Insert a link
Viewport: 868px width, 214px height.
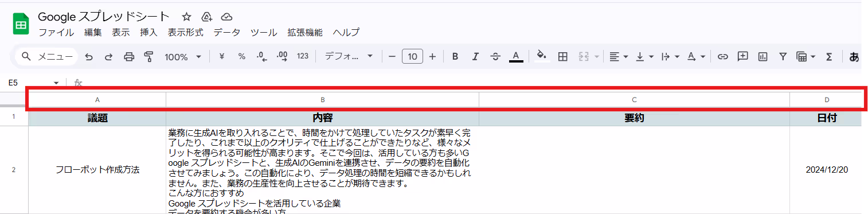coord(723,56)
